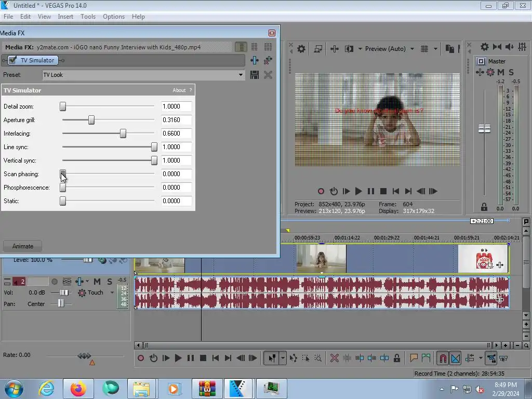Open the Preset TV Look dropdown

241,75
